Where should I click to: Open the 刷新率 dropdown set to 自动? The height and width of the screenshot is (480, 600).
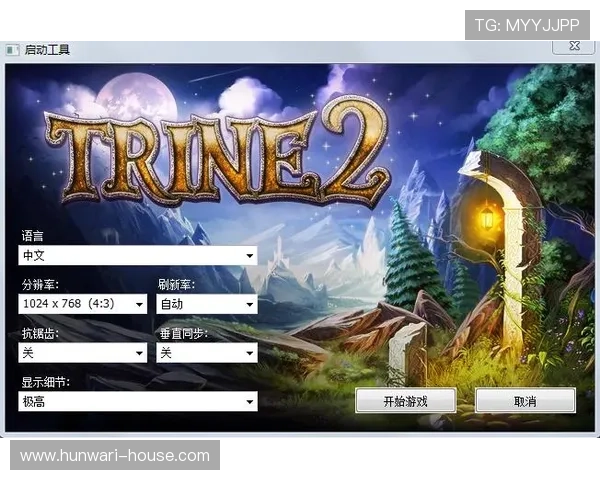pyautogui.click(x=207, y=304)
